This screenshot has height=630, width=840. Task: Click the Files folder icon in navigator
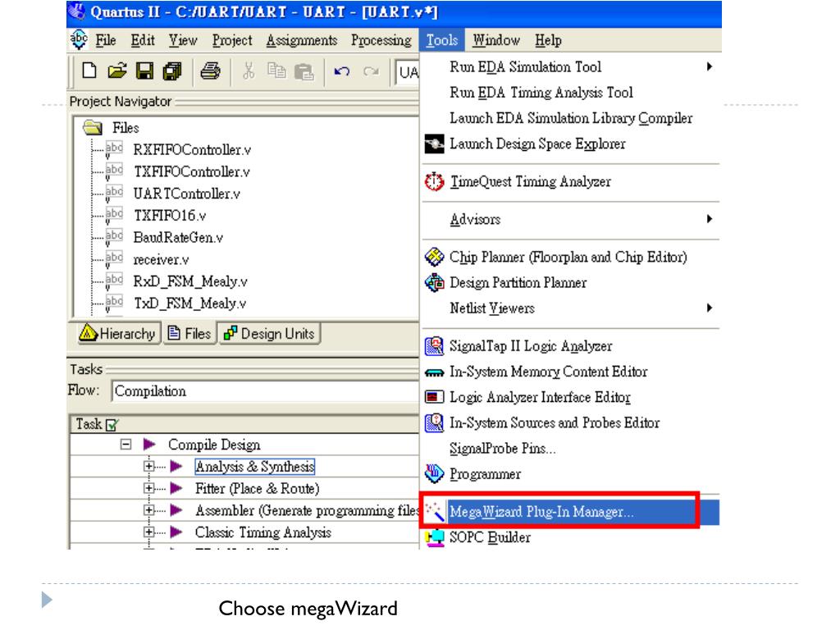(93, 127)
